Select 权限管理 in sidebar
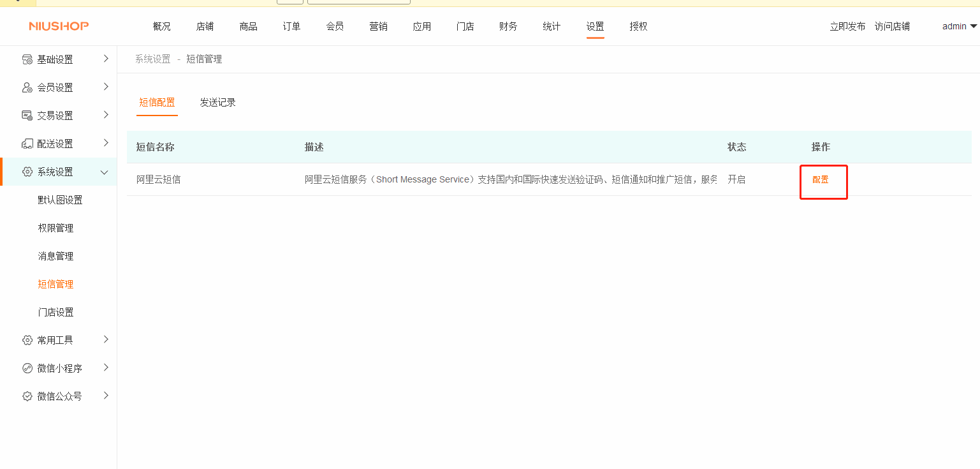980x469 pixels. [55, 228]
